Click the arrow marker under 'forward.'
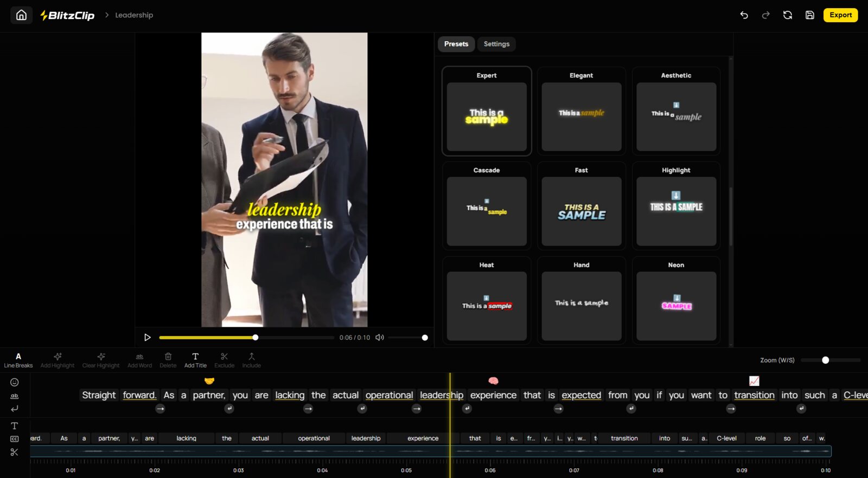868x478 pixels. 160,409
